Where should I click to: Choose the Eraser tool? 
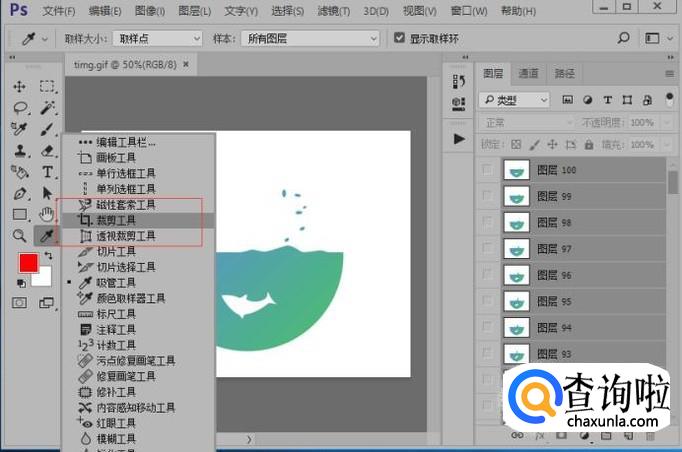pos(47,151)
